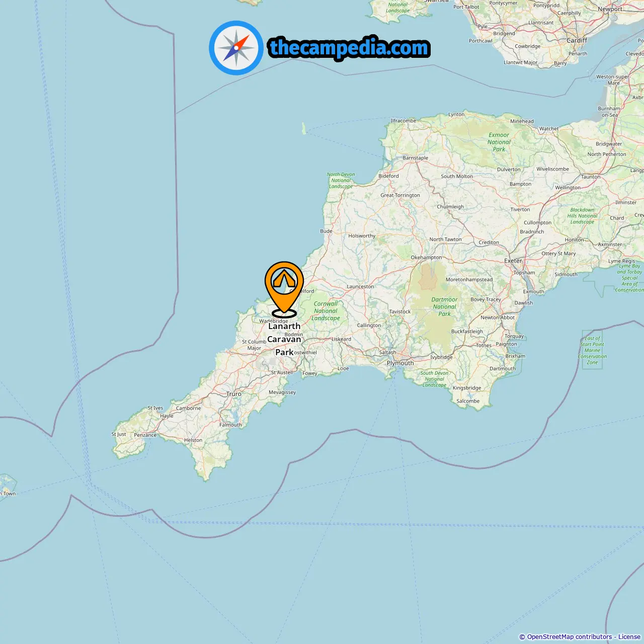Image resolution: width=644 pixels, height=644 pixels.
Task: Select the Dartmoor National Park label
Action: click(x=445, y=306)
